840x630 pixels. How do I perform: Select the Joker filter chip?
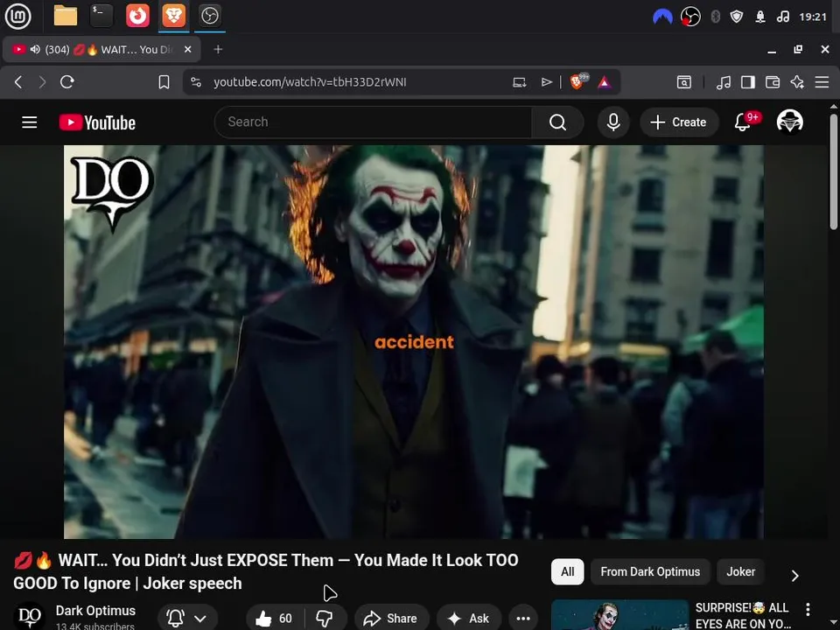click(740, 571)
